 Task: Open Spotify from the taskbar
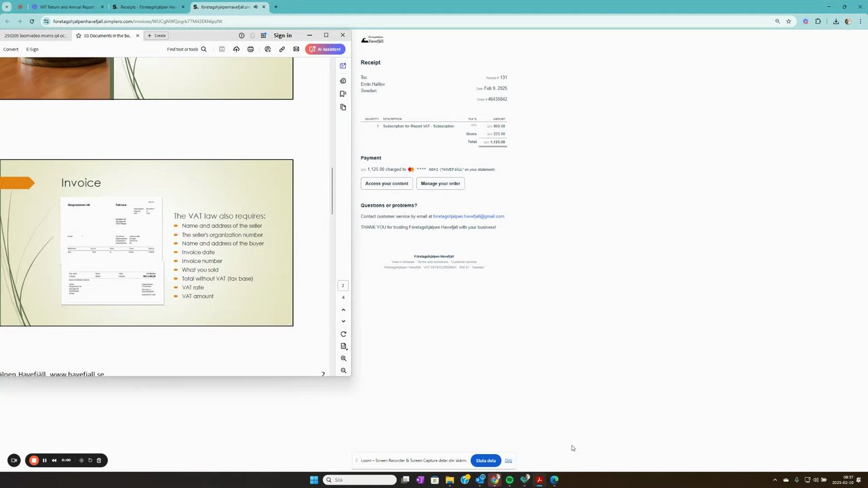509,480
